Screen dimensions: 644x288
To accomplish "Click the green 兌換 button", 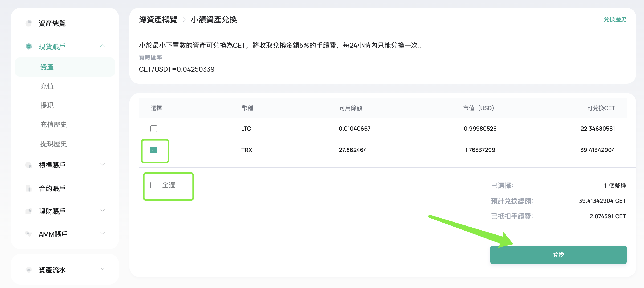I will (558, 255).
